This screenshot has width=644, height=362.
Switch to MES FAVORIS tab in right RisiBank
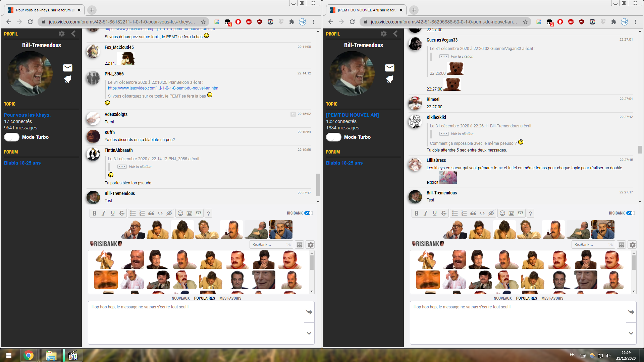click(x=552, y=298)
